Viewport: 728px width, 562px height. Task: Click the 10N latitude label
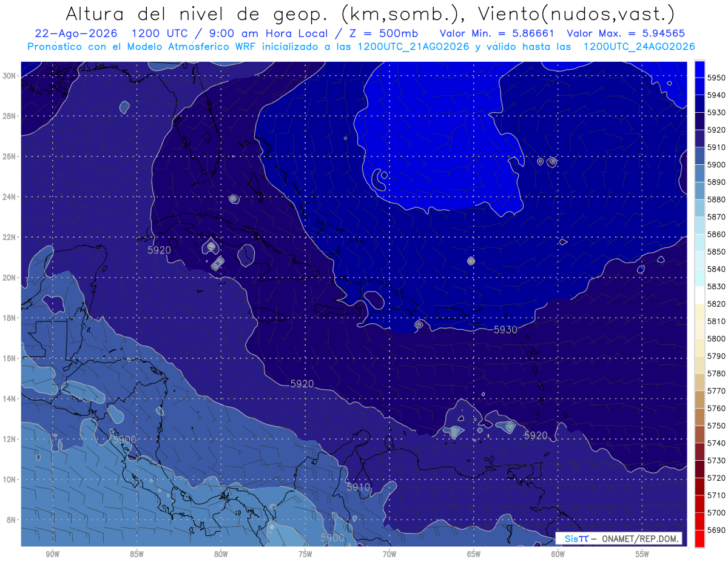tap(9, 480)
